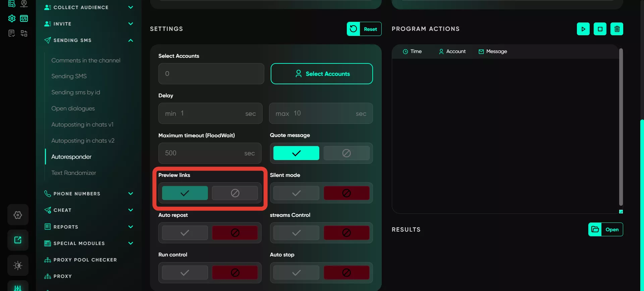
Task: Click the Proxy Pool Checker network icon
Action: [x=48, y=260]
